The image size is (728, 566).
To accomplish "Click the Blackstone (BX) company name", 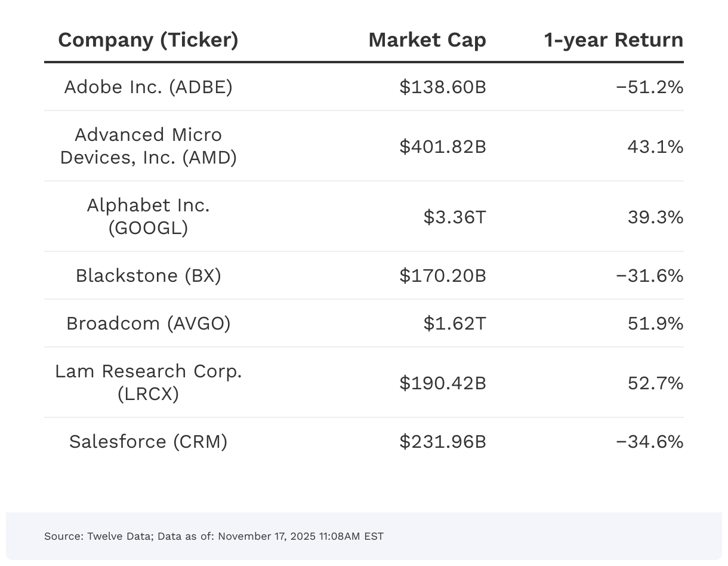I will [148, 276].
